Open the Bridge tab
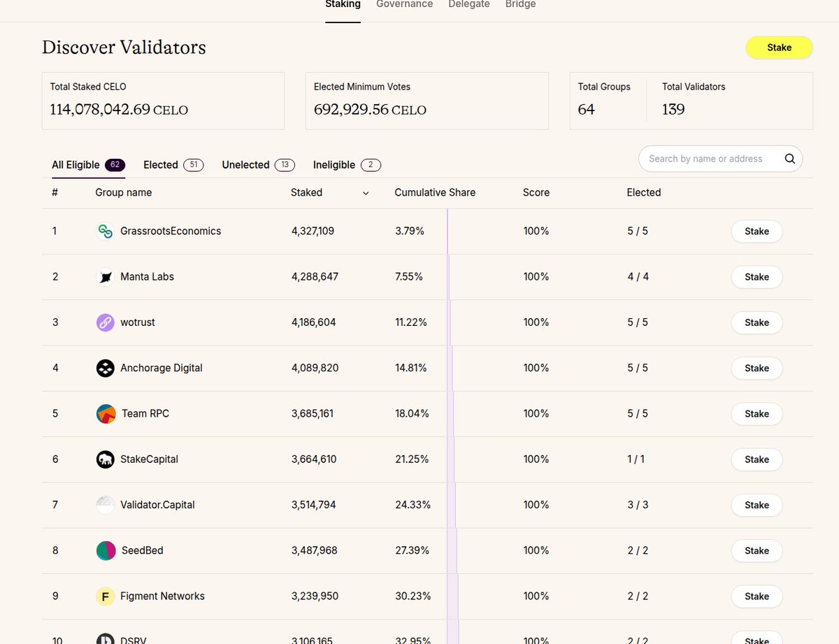Image resolution: width=839 pixels, height=644 pixels. pos(521,4)
